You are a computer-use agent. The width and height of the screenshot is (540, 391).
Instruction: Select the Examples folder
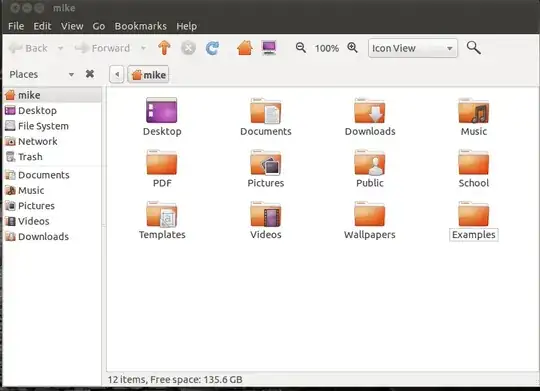coord(474,220)
